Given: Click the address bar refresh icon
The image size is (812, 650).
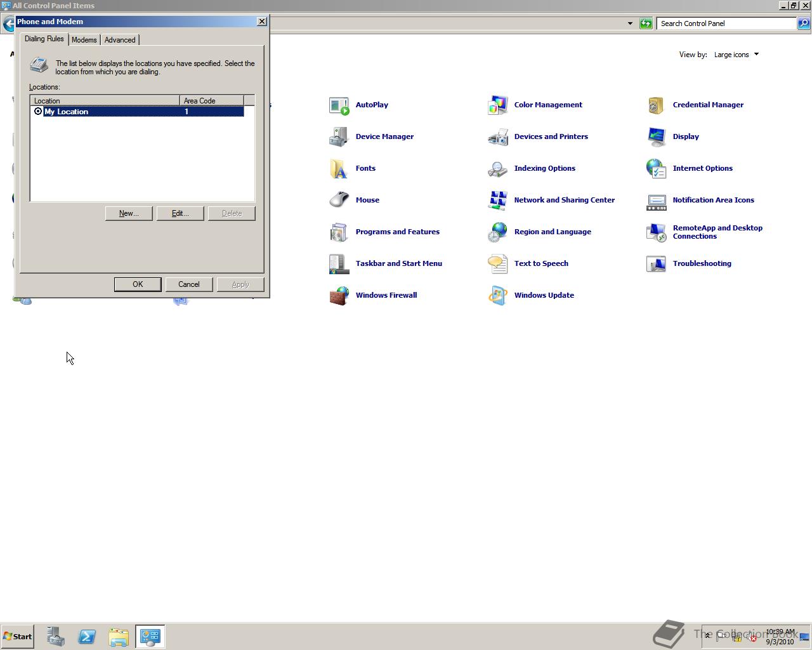Looking at the screenshot, I should point(646,23).
